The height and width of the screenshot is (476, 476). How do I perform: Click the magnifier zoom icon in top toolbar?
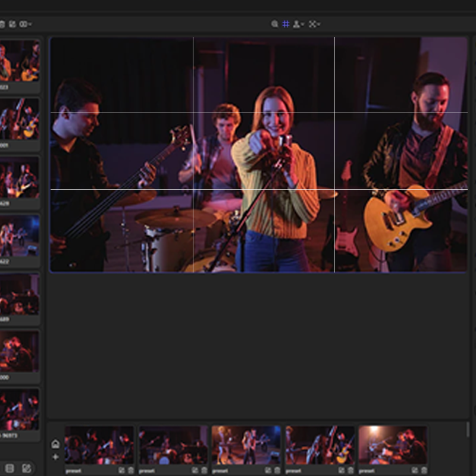point(274,24)
